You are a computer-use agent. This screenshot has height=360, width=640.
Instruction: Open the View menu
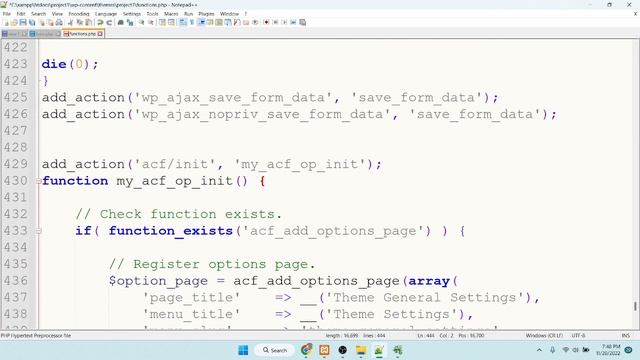[x=57, y=14]
